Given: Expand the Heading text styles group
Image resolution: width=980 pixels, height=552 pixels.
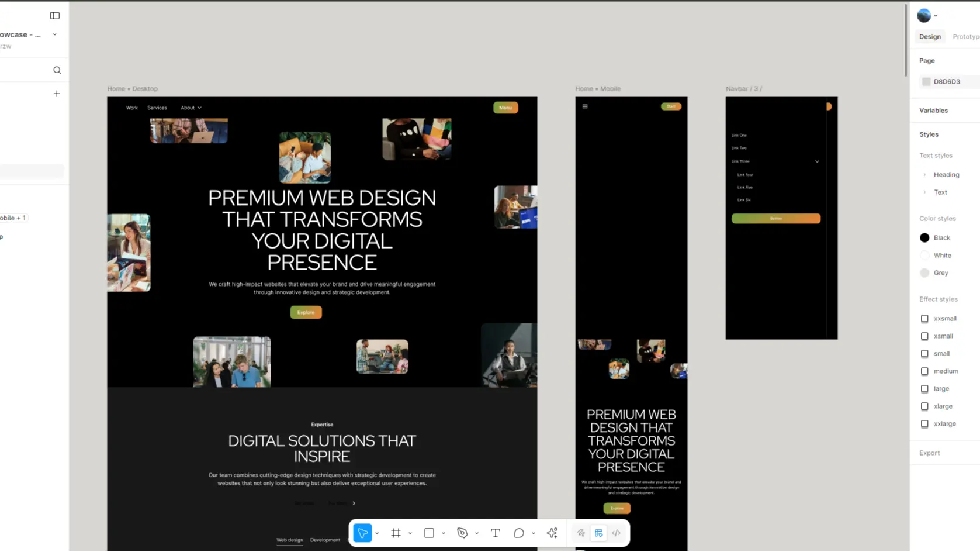Looking at the screenshot, I should tap(924, 175).
